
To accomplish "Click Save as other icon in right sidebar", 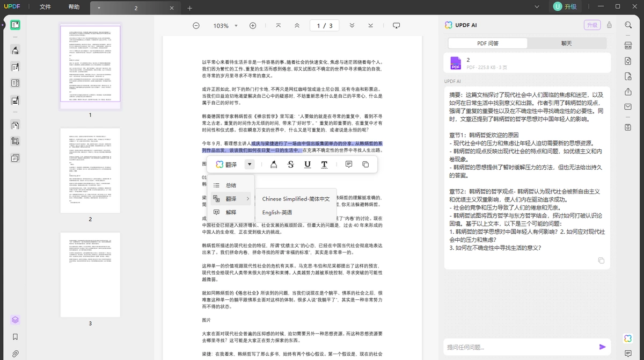I will click(628, 127).
